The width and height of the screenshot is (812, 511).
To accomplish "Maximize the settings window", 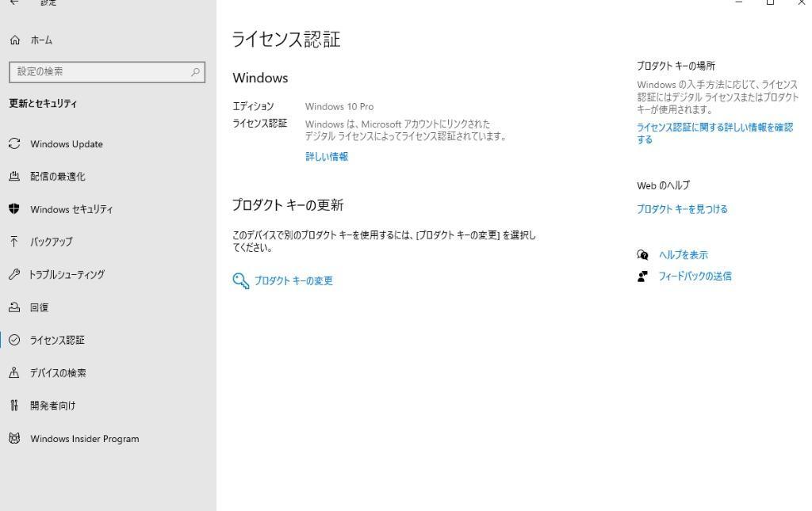I will (x=770, y=2).
